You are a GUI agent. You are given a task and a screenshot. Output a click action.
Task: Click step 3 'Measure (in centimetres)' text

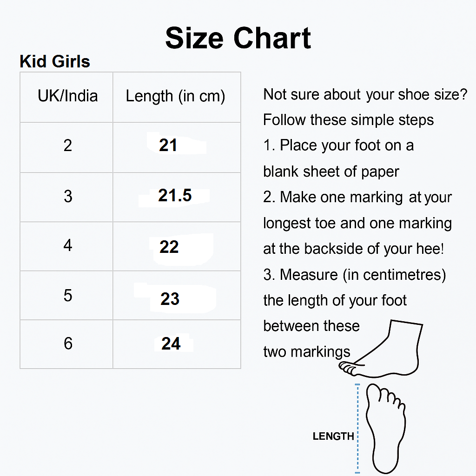[355, 275]
